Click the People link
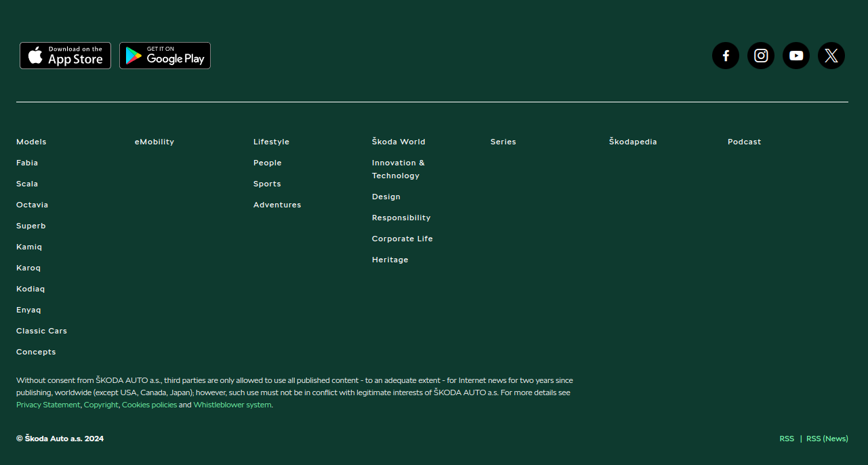 (268, 163)
